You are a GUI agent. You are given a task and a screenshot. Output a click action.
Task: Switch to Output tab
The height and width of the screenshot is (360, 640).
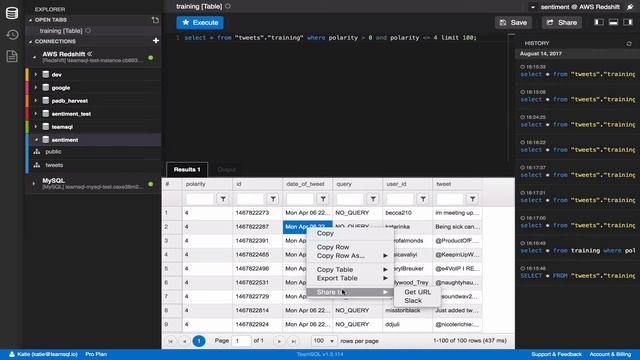pos(227,169)
